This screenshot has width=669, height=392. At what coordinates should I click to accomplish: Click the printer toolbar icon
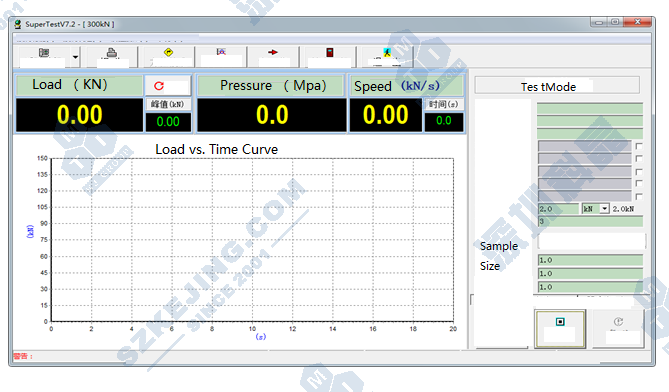112,53
